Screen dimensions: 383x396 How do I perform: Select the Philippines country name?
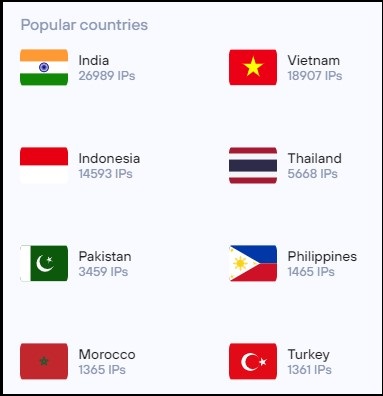(x=322, y=256)
